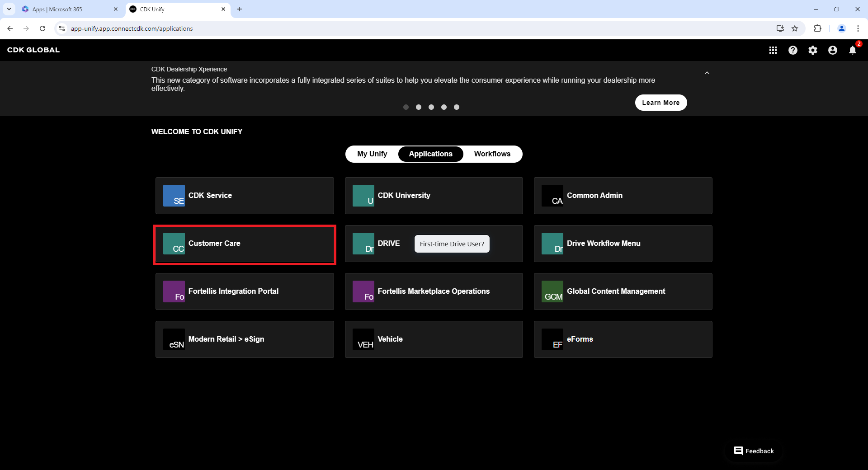Image resolution: width=868 pixels, height=470 pixels.
Task: Open Fortellis Marketplace Operations label
Action: click(434, 291)
